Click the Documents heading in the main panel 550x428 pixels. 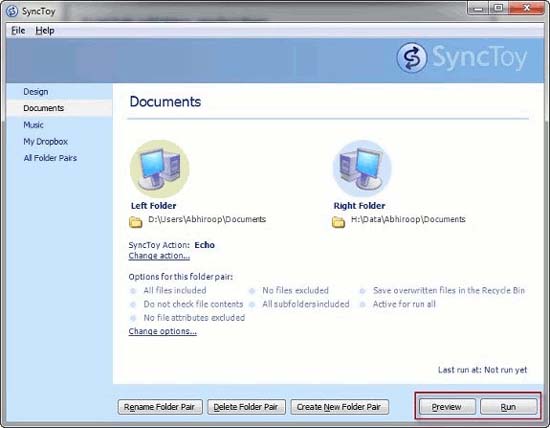[165, 102]
